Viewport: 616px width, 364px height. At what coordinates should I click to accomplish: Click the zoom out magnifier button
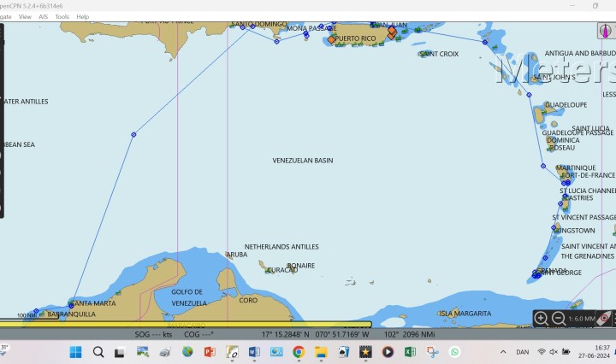coord(558,318)
